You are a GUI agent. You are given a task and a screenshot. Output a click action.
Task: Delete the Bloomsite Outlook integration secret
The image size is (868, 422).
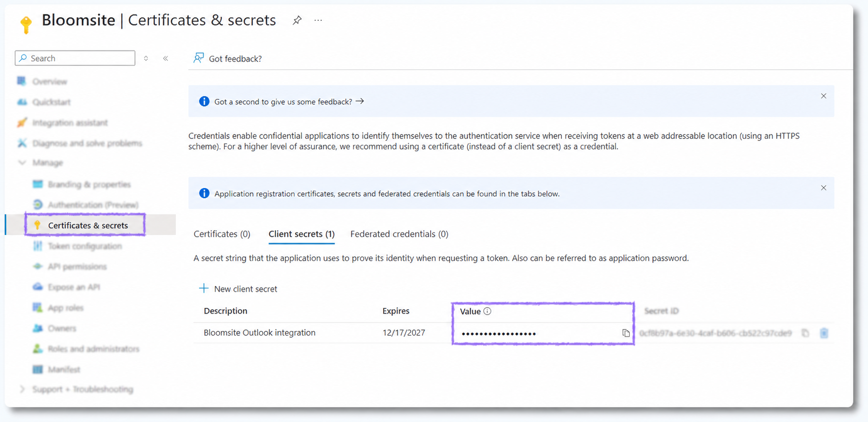(x=824, y=333)
